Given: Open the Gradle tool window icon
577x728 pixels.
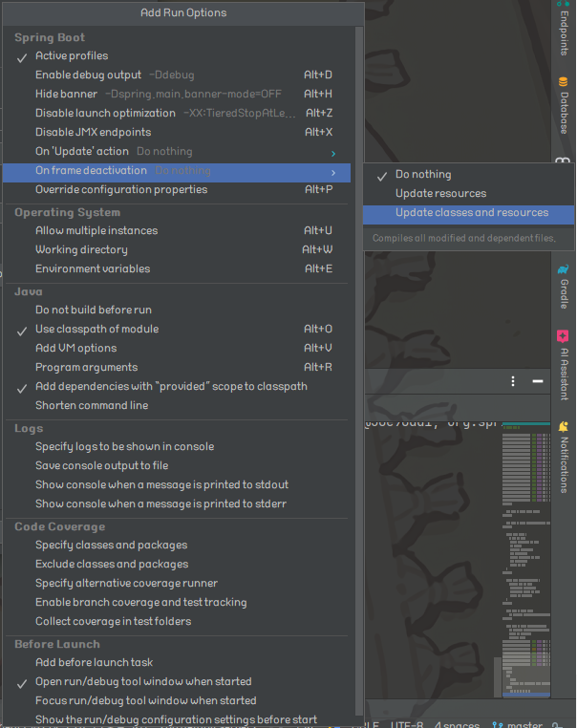Looking at the screenshot, I should [563, 268].
